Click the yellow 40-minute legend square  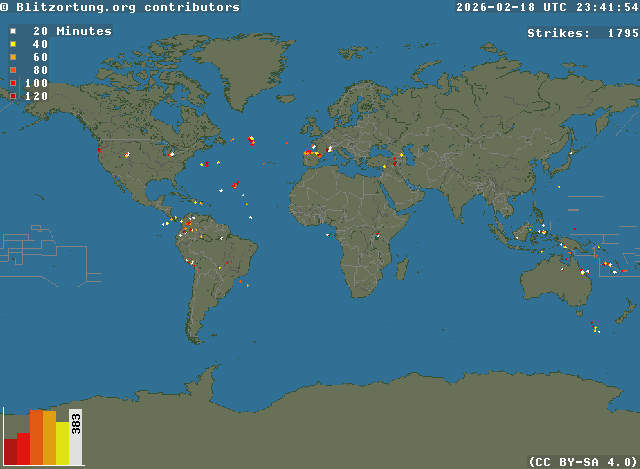(12, 45)
